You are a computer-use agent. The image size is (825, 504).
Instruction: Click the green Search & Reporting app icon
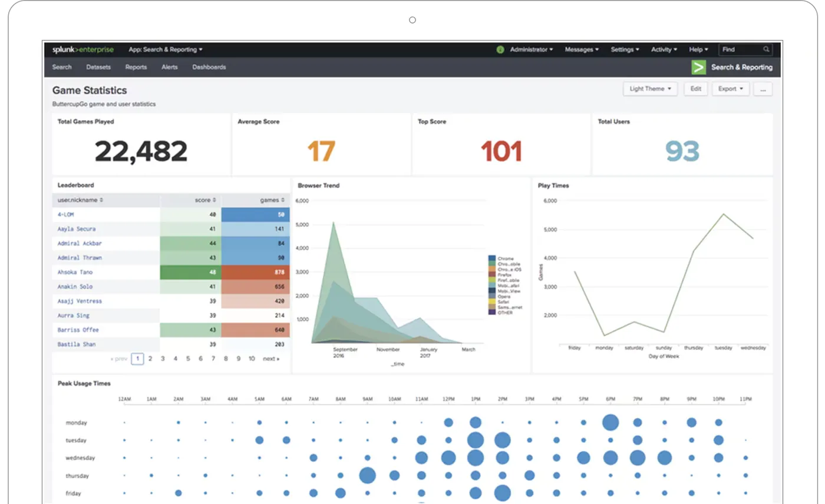(698, 67)
